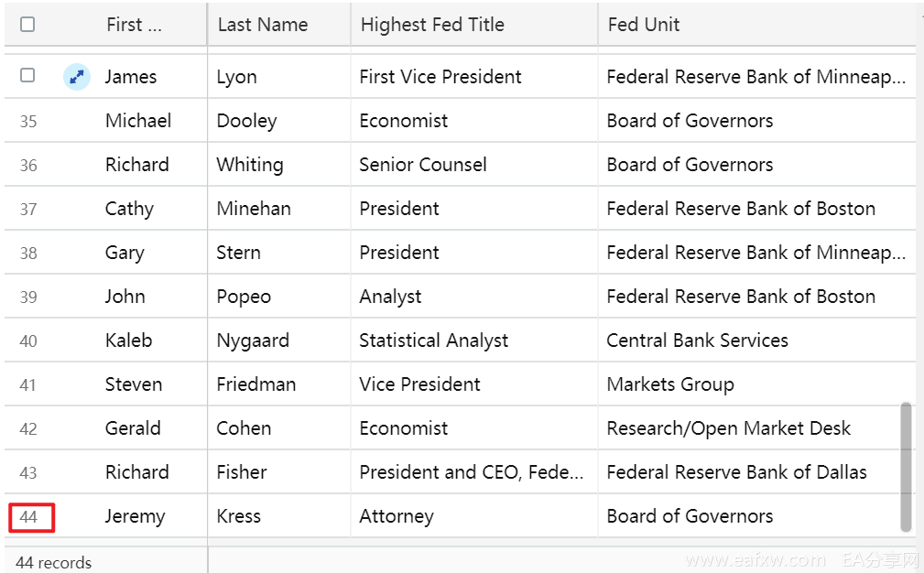The image size is (924, 573).
Task: Check the James Lyon row checkbox
Action: point(27,75)
